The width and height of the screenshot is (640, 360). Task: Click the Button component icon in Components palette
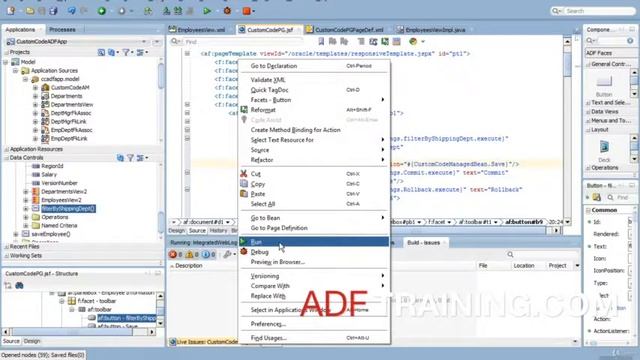(604, 81)
